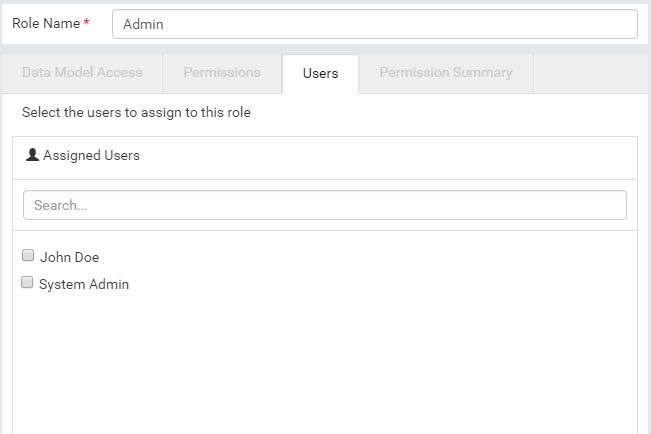Switch to the Data Model Access tab
The width and height of the screenshot is (651, 434).
[82, 73]
